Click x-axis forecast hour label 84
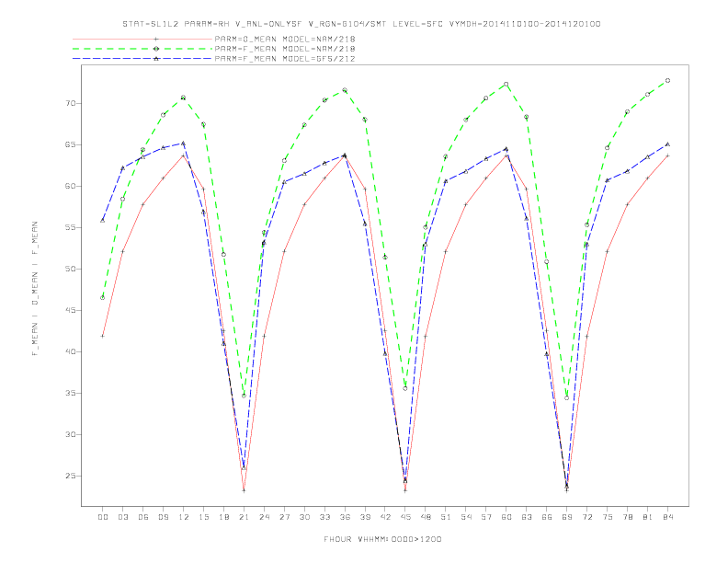This screenshot has width=728, height=563. point(668,517)
